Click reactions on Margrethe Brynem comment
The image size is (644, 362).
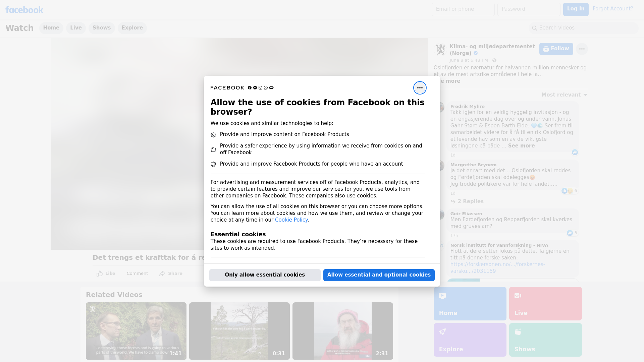[570, 191]
